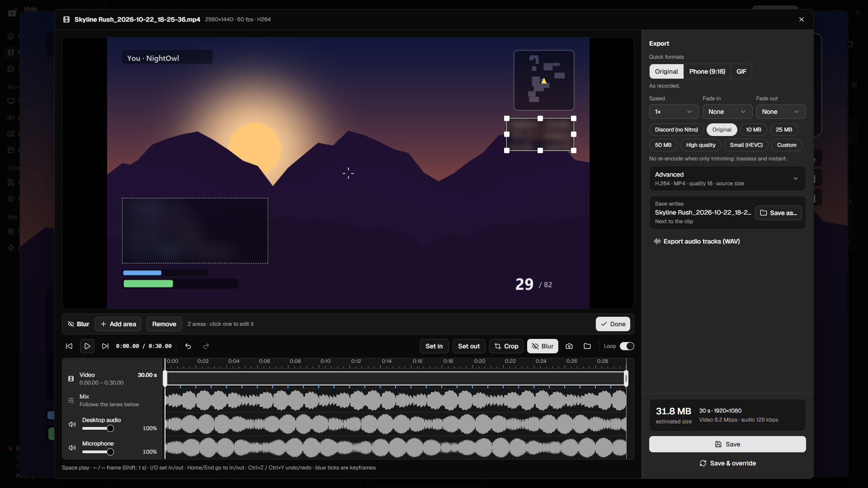Switch to the Original quick format

(x=666, y=71)
